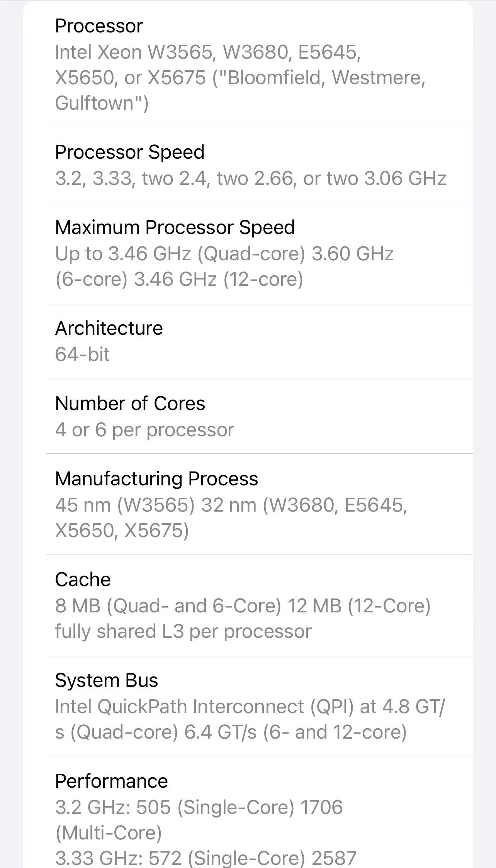Tap the Manufacturing Process heading
The image size is (496, 868).
[x=156, y=479]
